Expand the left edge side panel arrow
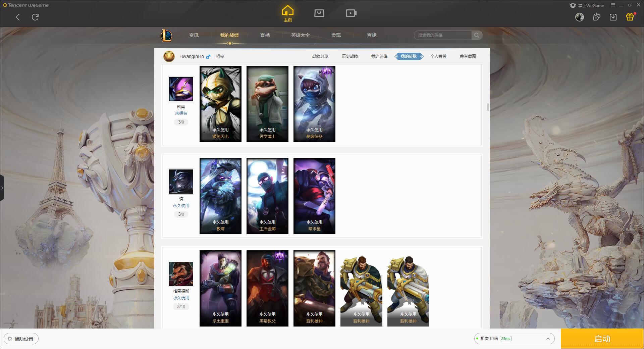 2,188
